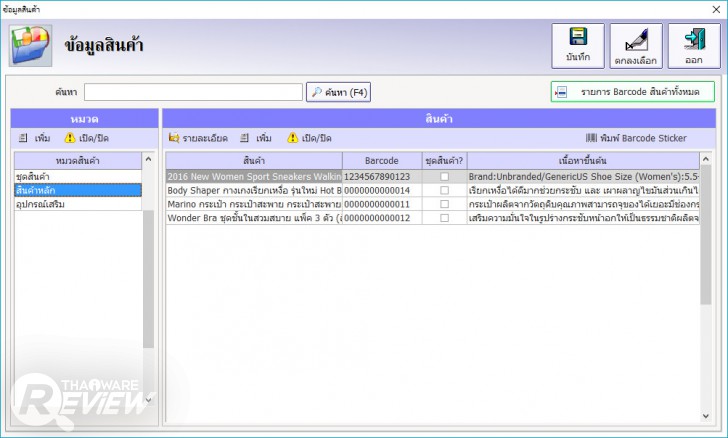This screenshot has width=728, height=438.
Task: Click Brand:Unbranded/Generic description cell
Action: (x=583, y=177)
